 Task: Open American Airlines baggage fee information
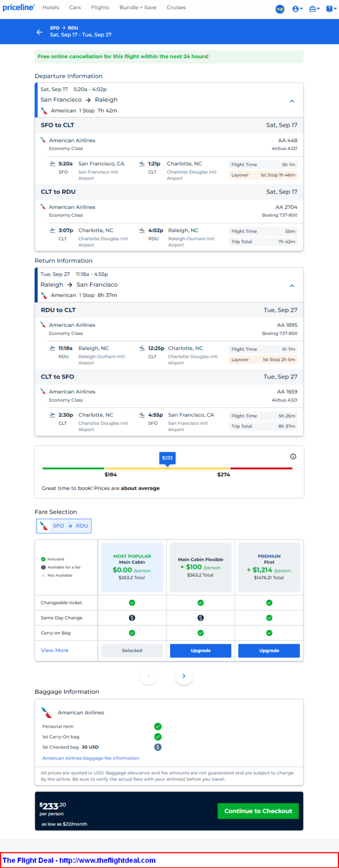[91, 758]
